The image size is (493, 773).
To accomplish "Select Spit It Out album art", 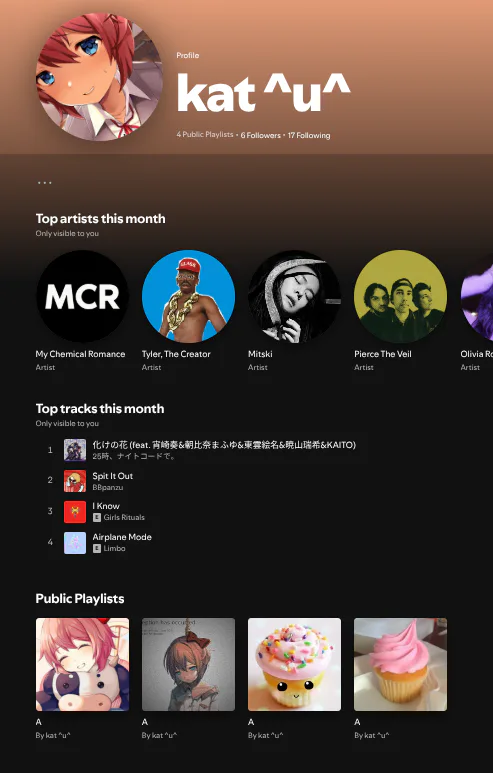I will [x=75, y=481].
